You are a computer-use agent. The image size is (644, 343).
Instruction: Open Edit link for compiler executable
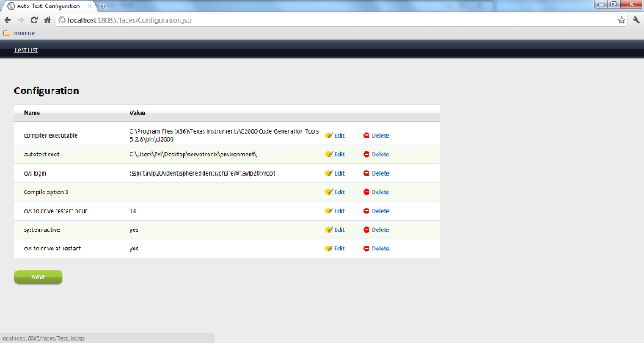(x=339, y=135)
